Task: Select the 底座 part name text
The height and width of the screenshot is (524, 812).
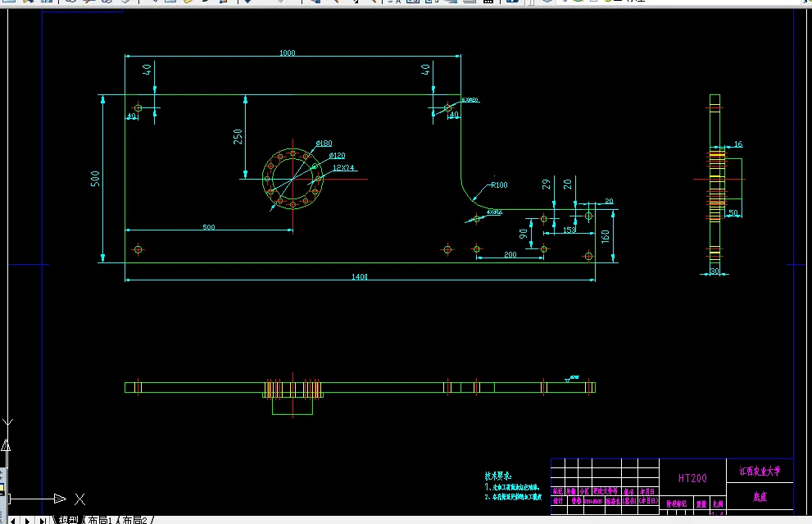Action: click(x=760, y=497)
